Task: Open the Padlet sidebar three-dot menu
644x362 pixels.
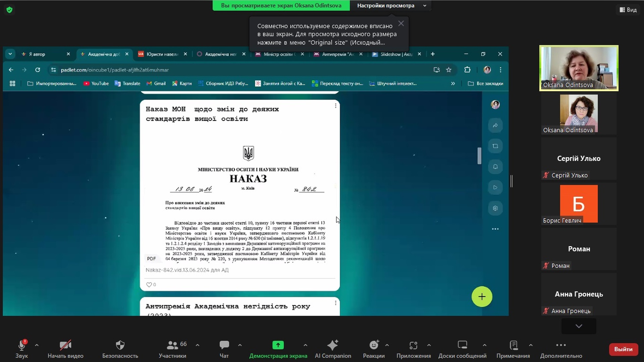Action: 495,229
